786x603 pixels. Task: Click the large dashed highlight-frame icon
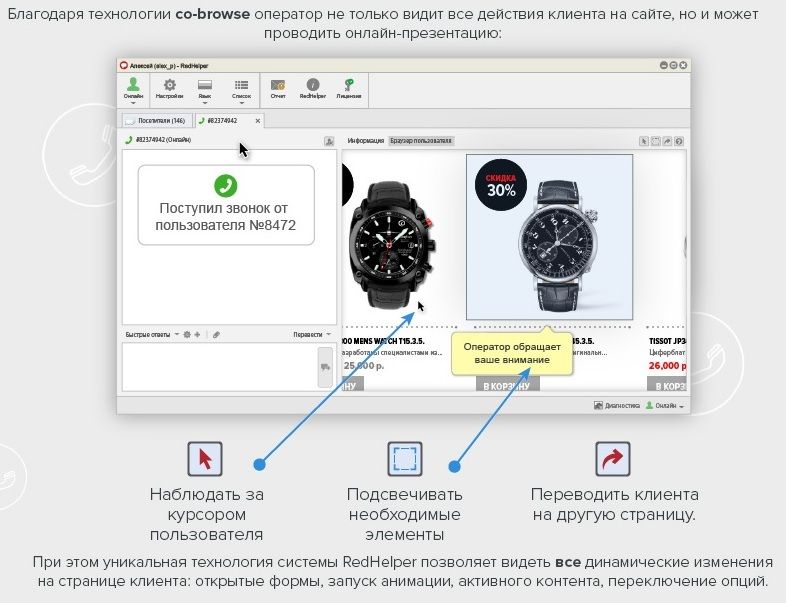point(405,459)
